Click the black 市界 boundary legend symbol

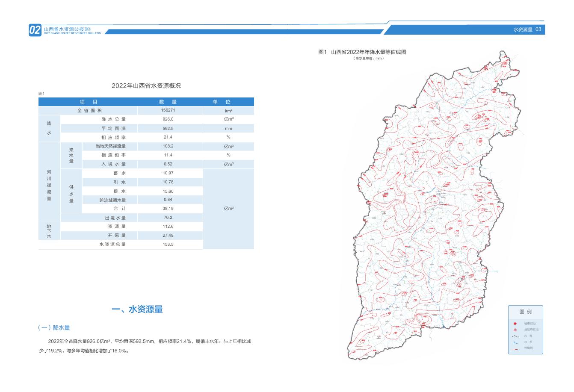point(515,336)
